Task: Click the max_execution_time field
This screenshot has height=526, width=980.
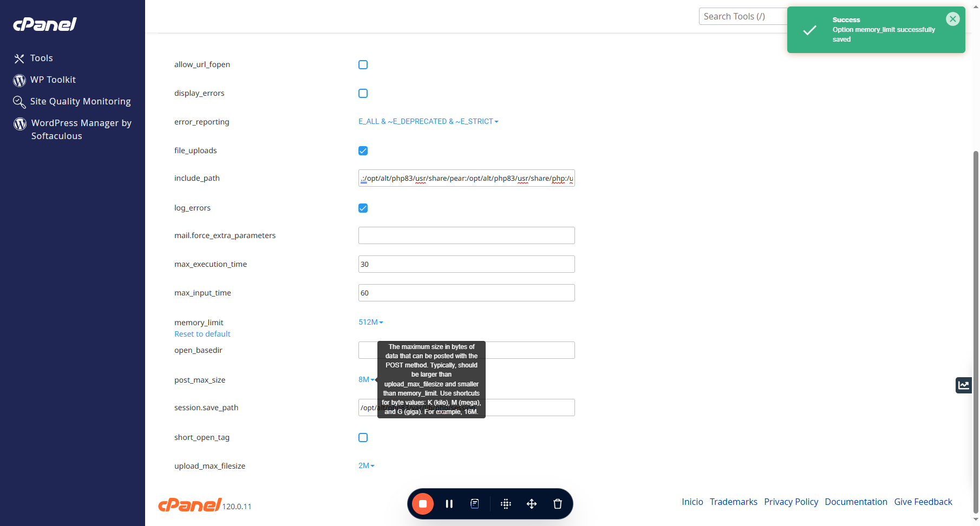Action: [467, 265]
